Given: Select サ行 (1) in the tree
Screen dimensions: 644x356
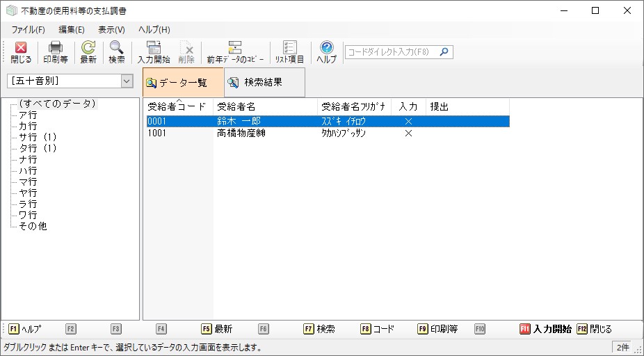Looking at the screenshot, I should pos(38,137).
